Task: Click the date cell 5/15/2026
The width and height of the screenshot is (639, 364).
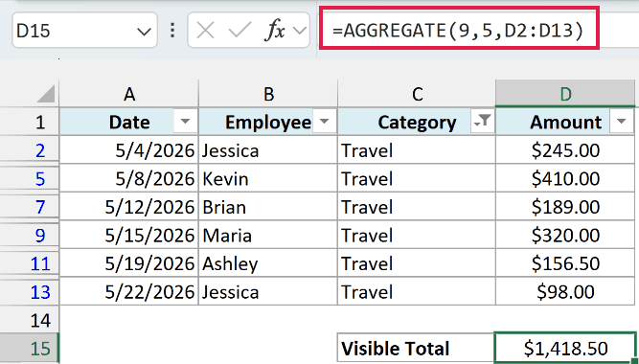Action: (x=129, y=236)
